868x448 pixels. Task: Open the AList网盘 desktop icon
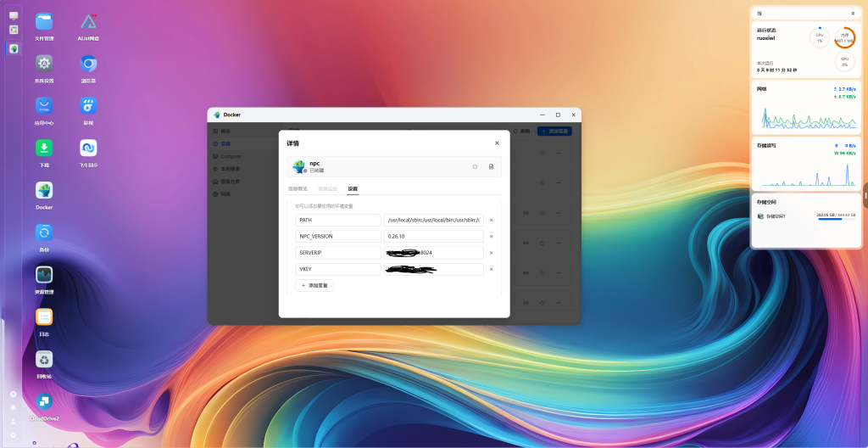pos(88,22)
